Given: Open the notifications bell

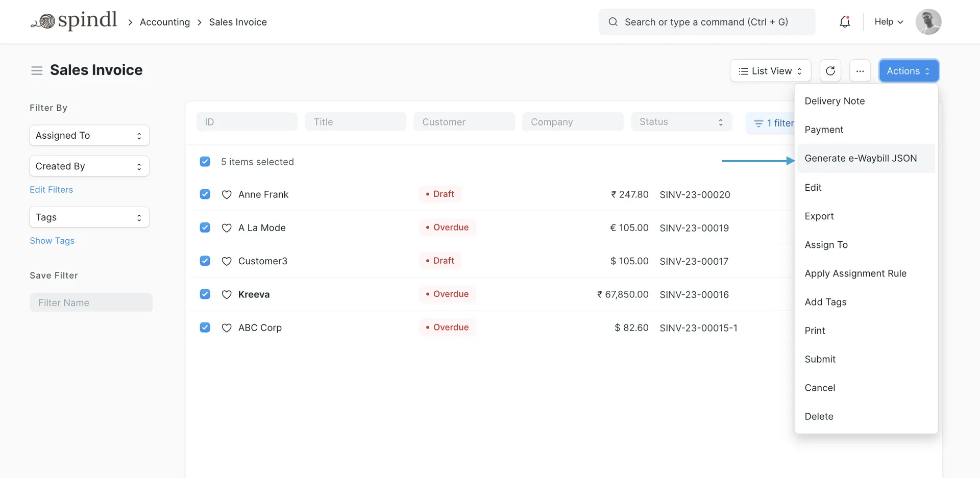Looking at the screenshot, I should pos(845,22).
